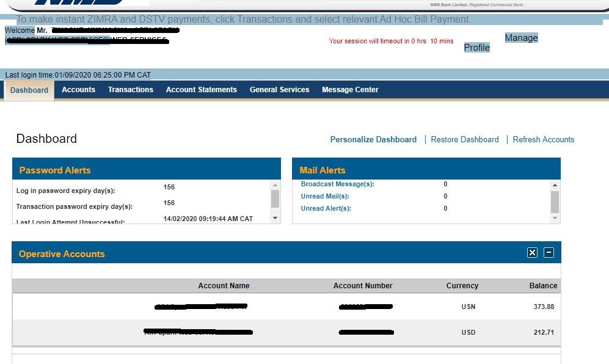Collapse the Operative Accounts panel
Viewport: 609px width, 364px height.
(549, 253)
